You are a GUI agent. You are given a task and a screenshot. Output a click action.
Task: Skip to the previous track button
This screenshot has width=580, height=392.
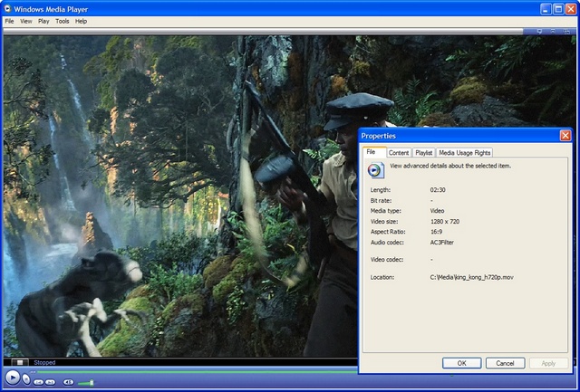coord(38,382)
